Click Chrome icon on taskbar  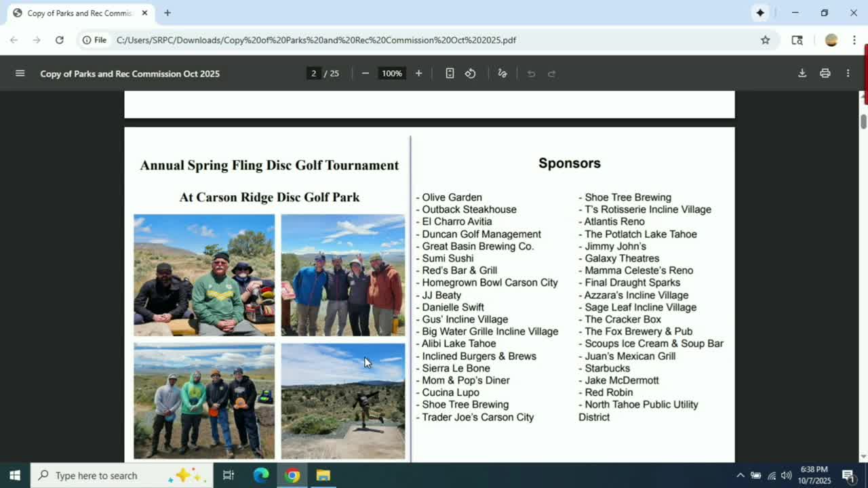tap(292, 475)
